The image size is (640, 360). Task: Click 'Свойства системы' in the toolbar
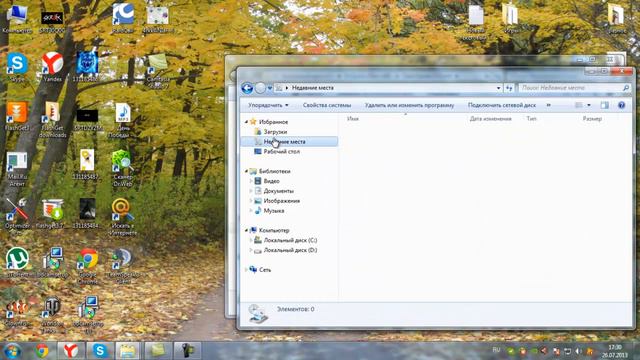click(327, 105)
